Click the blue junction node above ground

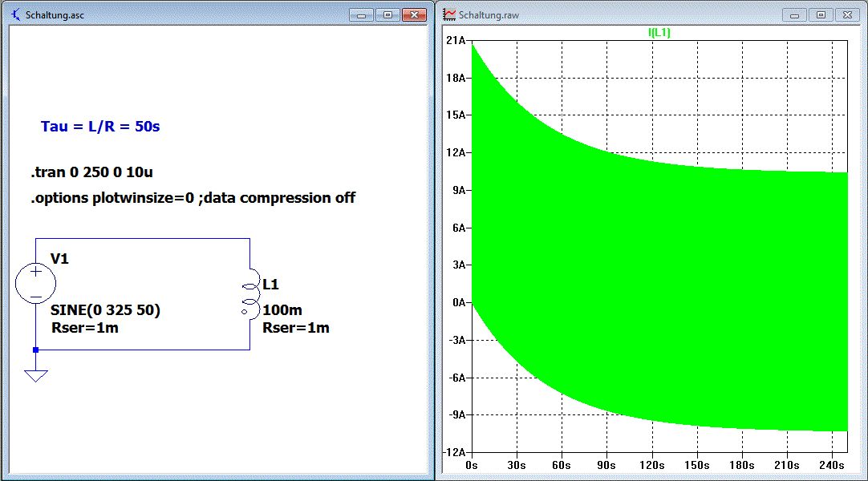(35, 350)
